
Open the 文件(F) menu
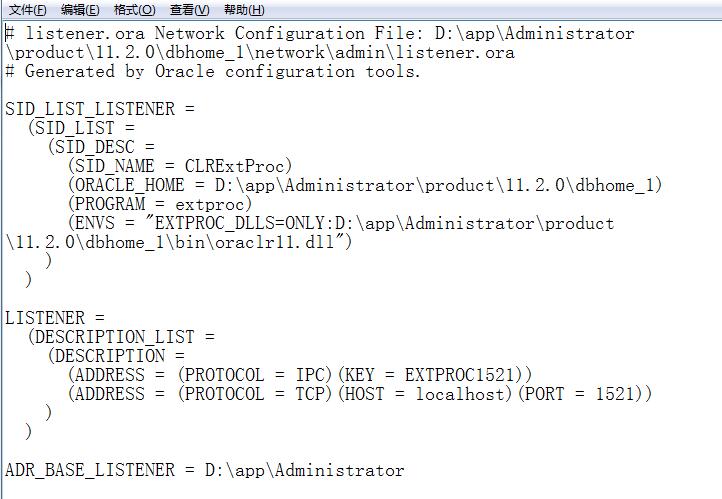pos(28,10)
